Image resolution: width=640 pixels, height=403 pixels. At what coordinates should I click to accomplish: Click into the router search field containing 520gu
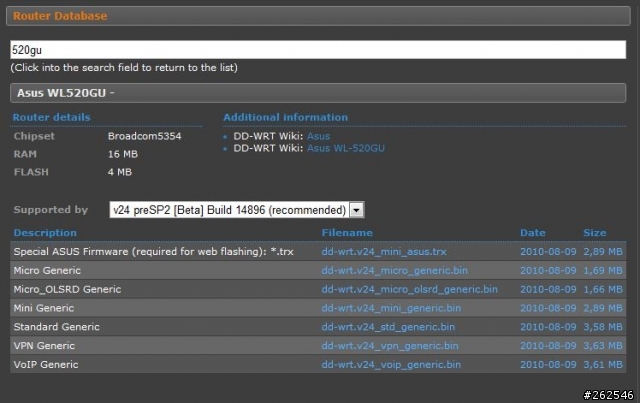pyautogui.click(x=318, y=50)
